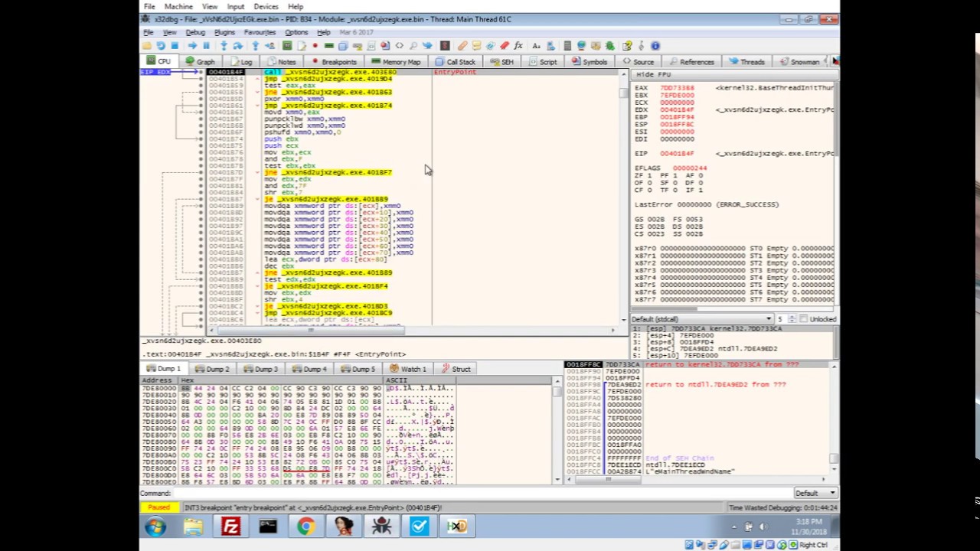Click the x64dbg bug taskbar icon
The image size is (980, 551).
coord(381,527)
